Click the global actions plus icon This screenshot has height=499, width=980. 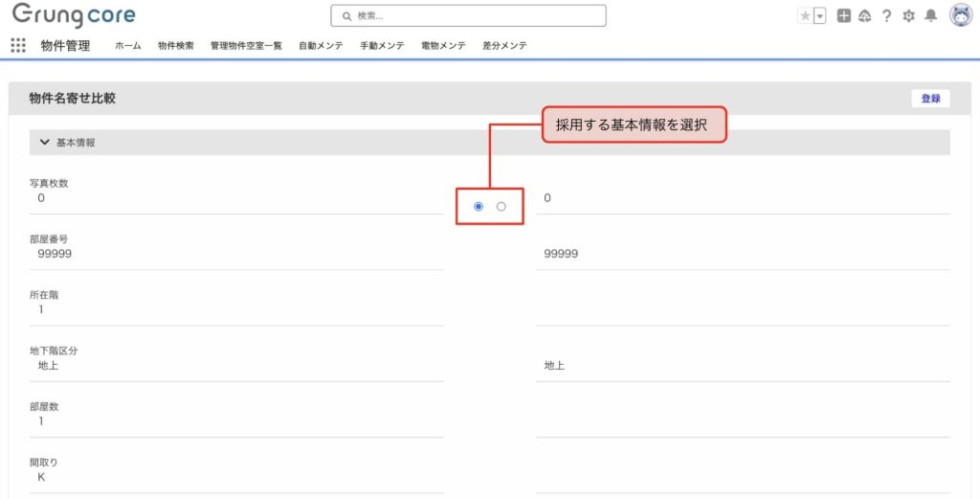point(843,16)
